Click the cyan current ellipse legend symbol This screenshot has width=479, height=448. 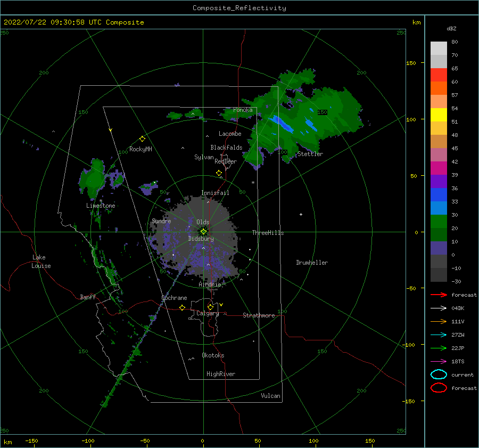[x=439, y=374]
